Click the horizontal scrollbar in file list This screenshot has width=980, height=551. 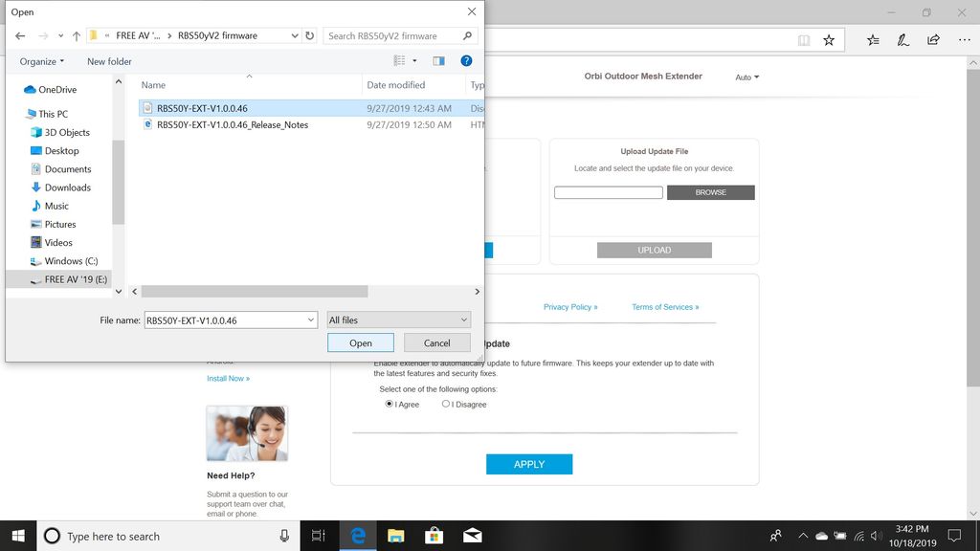click(x=255, y=292)
